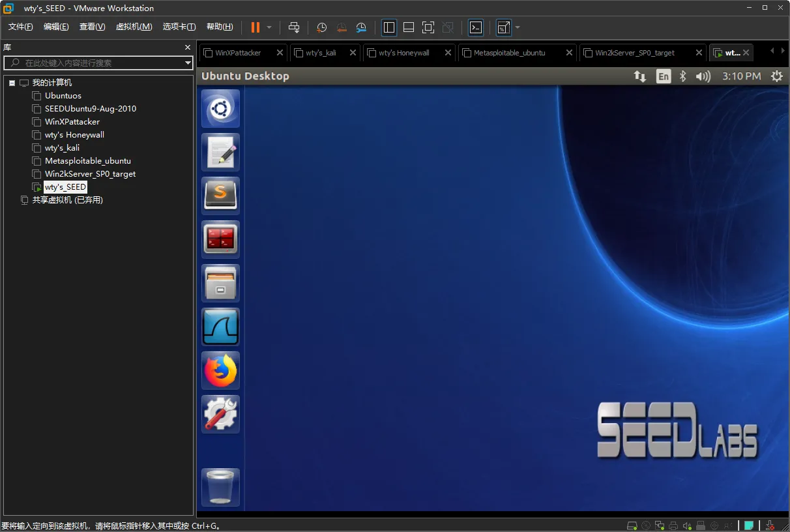
Task: Revert the VM to previous snapshot
Action: (x=342, y=27)
